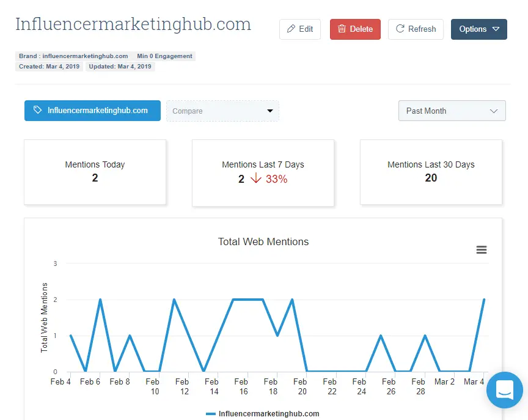Click the pencil icon on Edit

(291, 29)
